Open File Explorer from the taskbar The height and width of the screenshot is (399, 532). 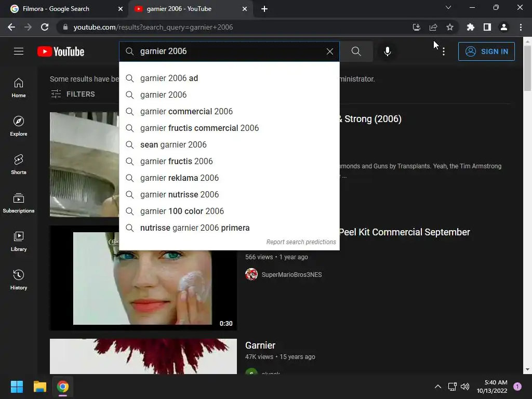tap(39, 387)
